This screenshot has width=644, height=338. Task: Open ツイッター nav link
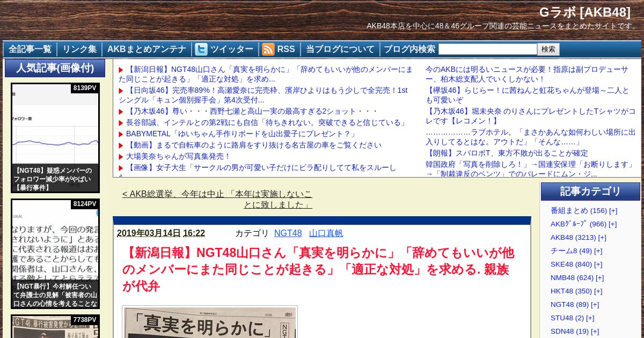pos(231,49)
